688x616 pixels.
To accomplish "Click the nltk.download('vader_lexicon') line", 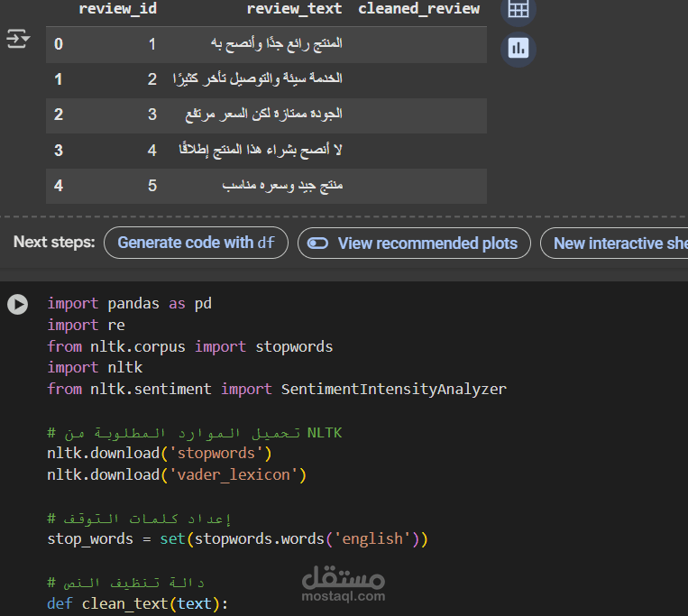I will click(x=177, y=474).
